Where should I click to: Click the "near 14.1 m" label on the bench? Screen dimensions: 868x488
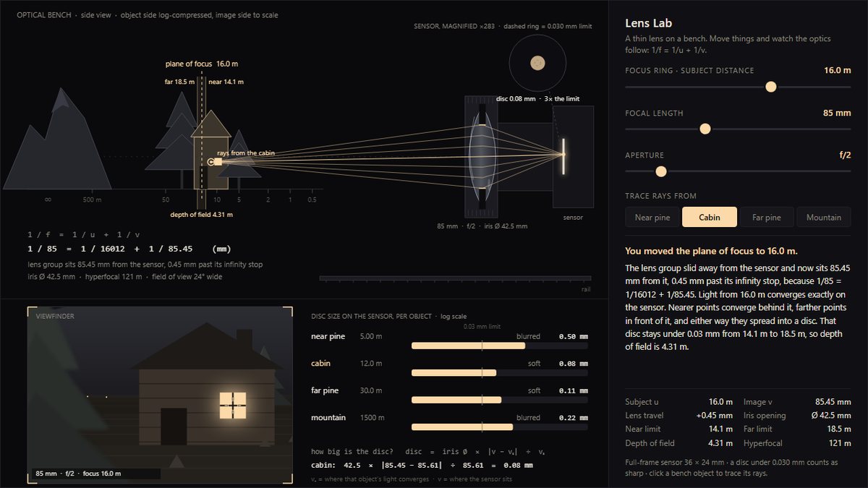[224, 82]
